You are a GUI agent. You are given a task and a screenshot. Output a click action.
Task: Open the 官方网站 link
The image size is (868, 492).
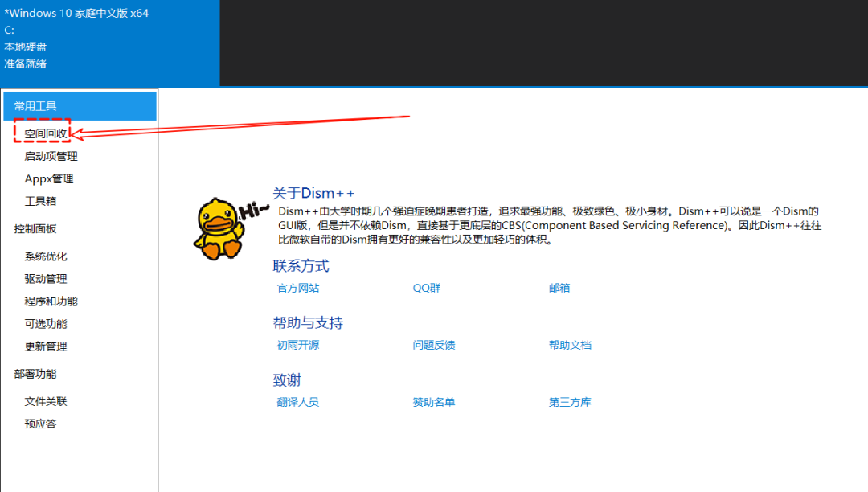[298, 288]
